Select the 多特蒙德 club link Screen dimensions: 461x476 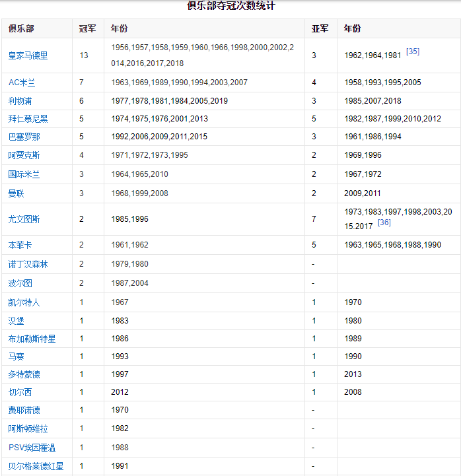pos(24,374)
